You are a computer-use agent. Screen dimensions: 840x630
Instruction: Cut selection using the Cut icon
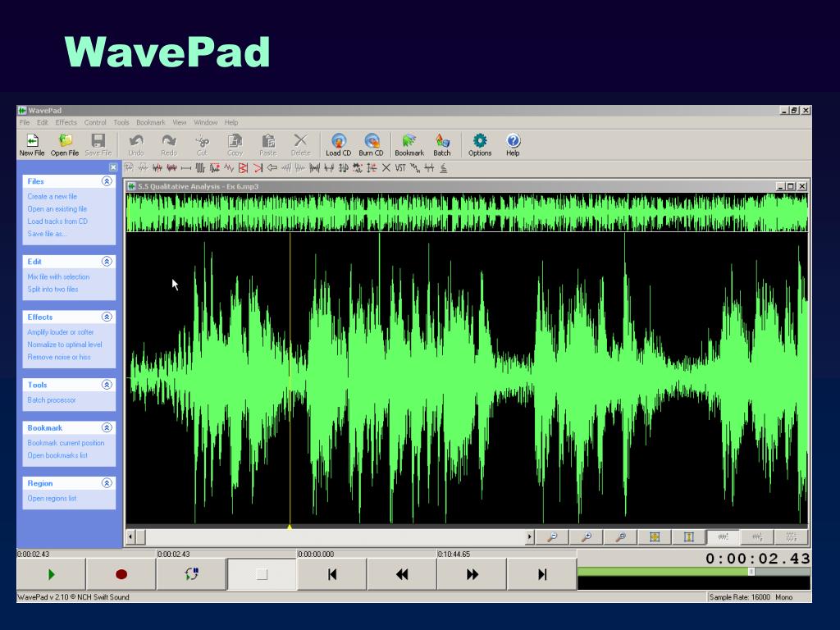[x=202, y=145]
